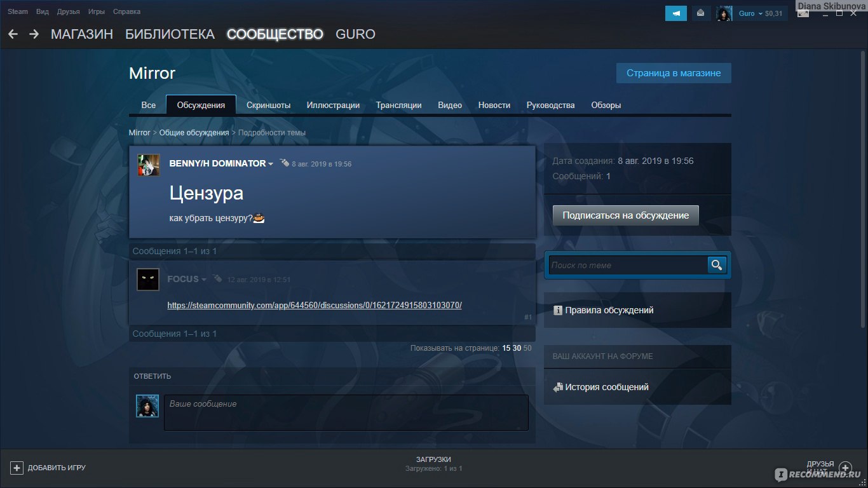Click Подписаться на обсуждение button
The height and width of the screenshot is (488, 868).
[x=626, y=215]
